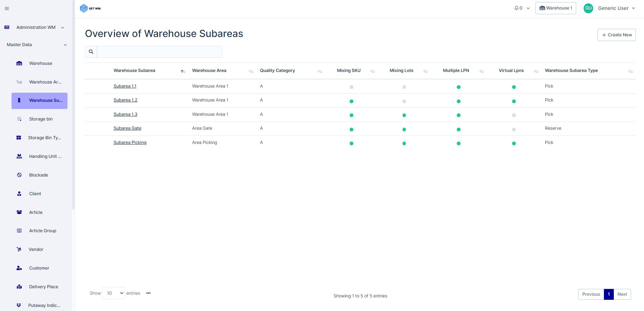Viewport: 644px width, 311px height.
Task: Click the hamburger menu icon
Action: point(7,8)
